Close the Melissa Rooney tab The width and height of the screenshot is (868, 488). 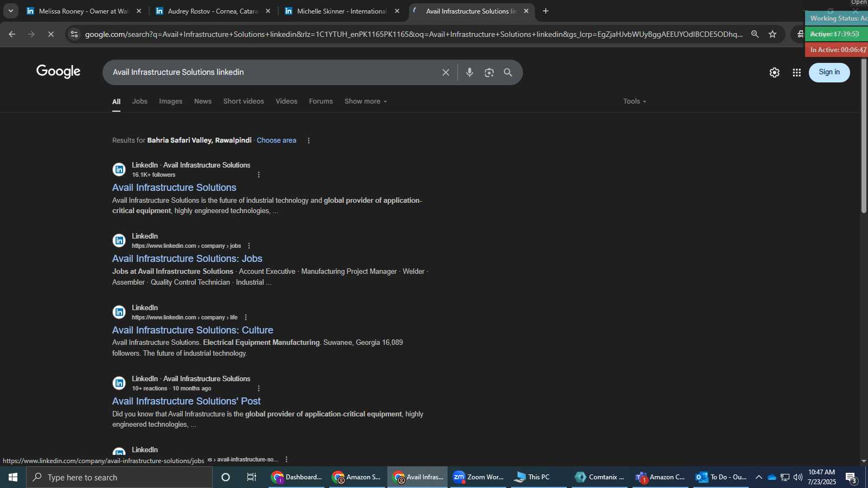(139, 11)
